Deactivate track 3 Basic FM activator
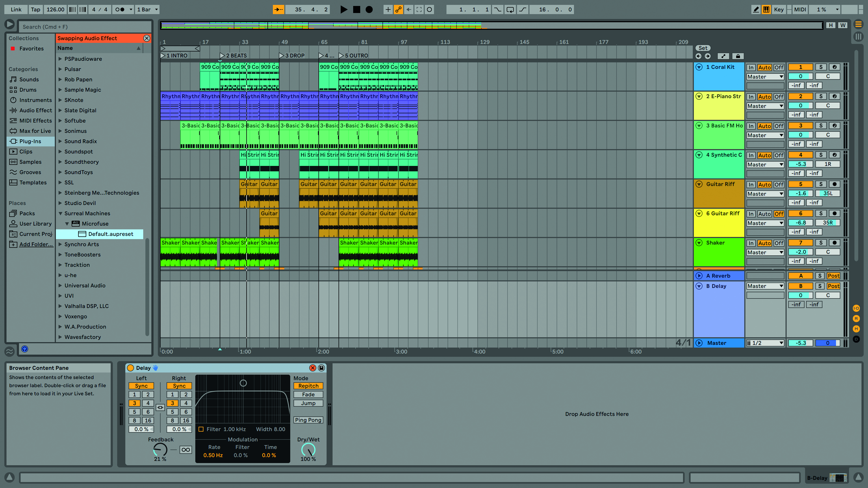 point(801,126)
